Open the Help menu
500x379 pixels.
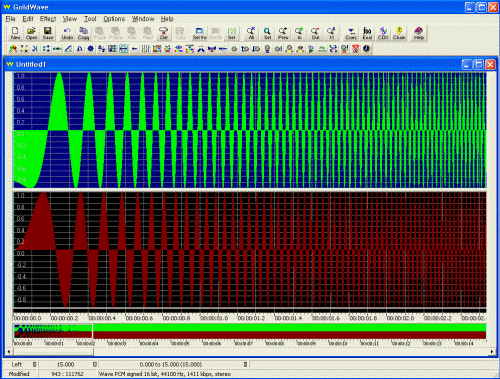point(167,19)
